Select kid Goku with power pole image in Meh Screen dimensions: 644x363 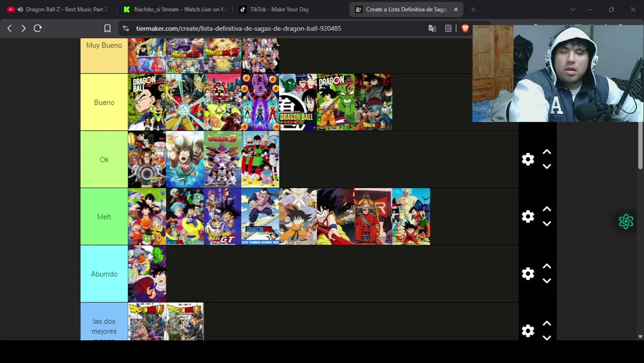(x=336, y=217)
